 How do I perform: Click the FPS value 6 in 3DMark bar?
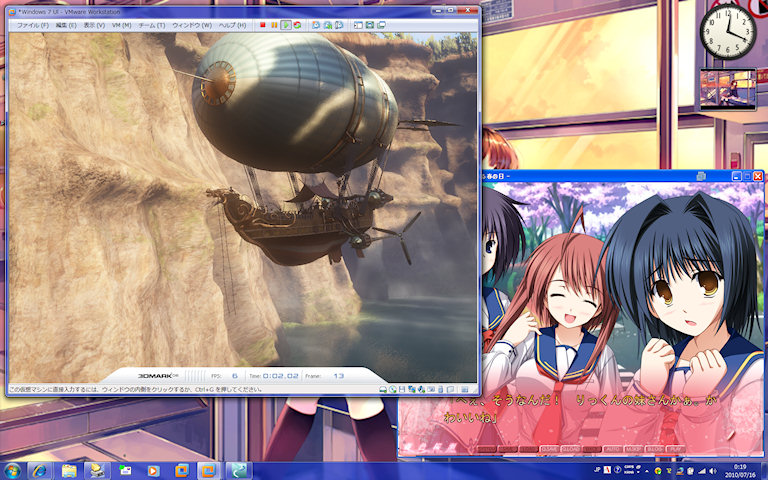click(x=235, y=376)
